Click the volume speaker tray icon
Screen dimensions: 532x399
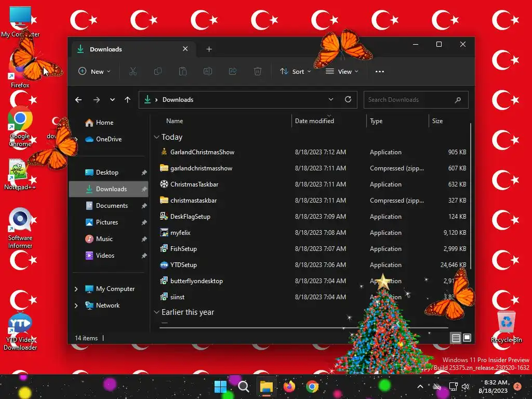tap(465, 387)
